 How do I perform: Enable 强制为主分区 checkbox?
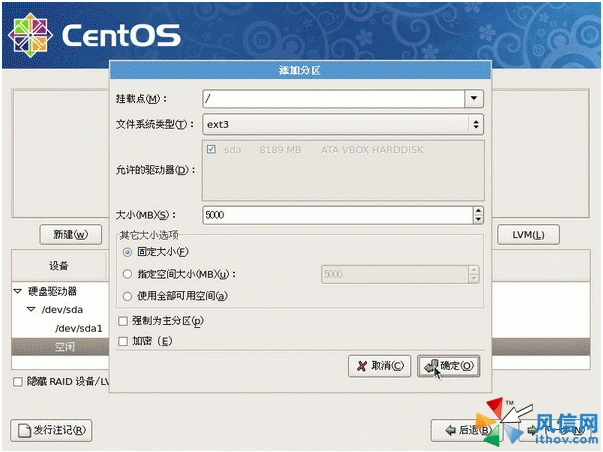point(123,321)
